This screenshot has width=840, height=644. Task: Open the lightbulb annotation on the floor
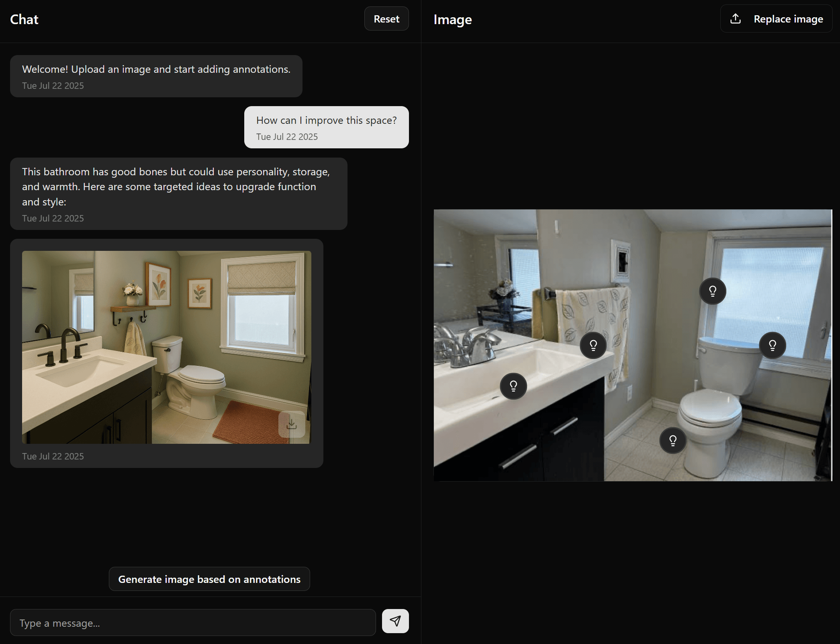point(673,441)
